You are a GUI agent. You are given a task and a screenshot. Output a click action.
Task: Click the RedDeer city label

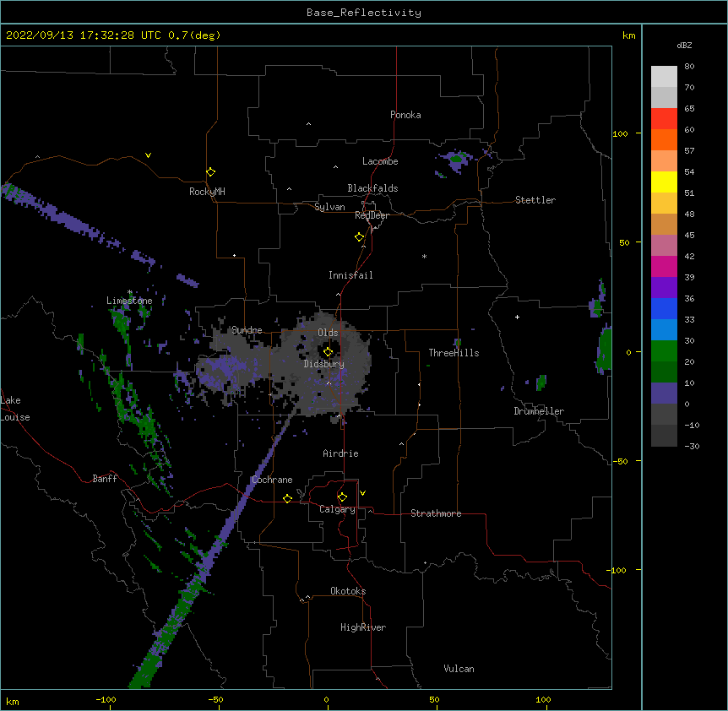(372, 215)
